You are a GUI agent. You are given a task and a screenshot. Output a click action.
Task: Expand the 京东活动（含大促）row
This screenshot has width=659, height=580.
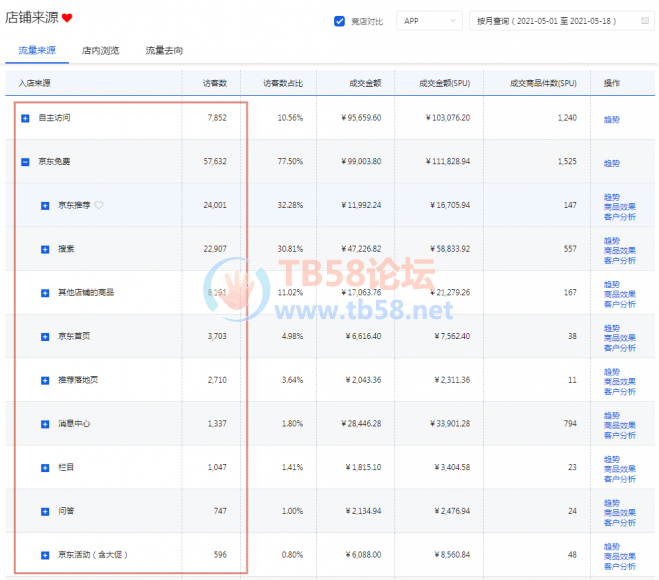coord(45,555)
